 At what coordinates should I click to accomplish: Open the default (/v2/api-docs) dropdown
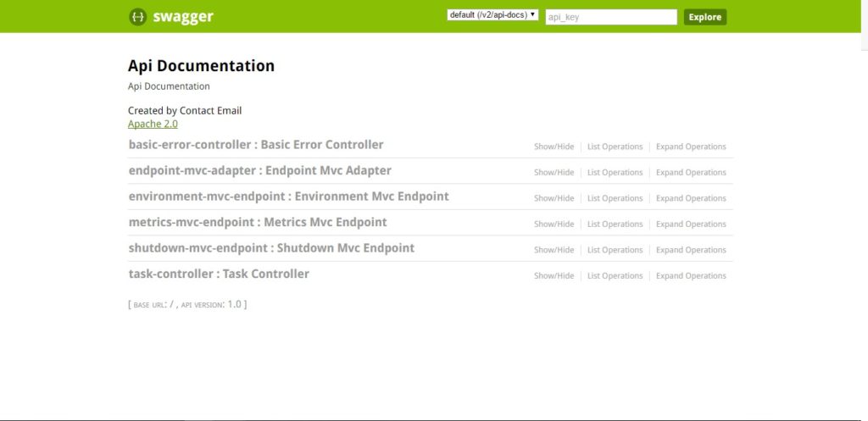click(x=492, y=15)
